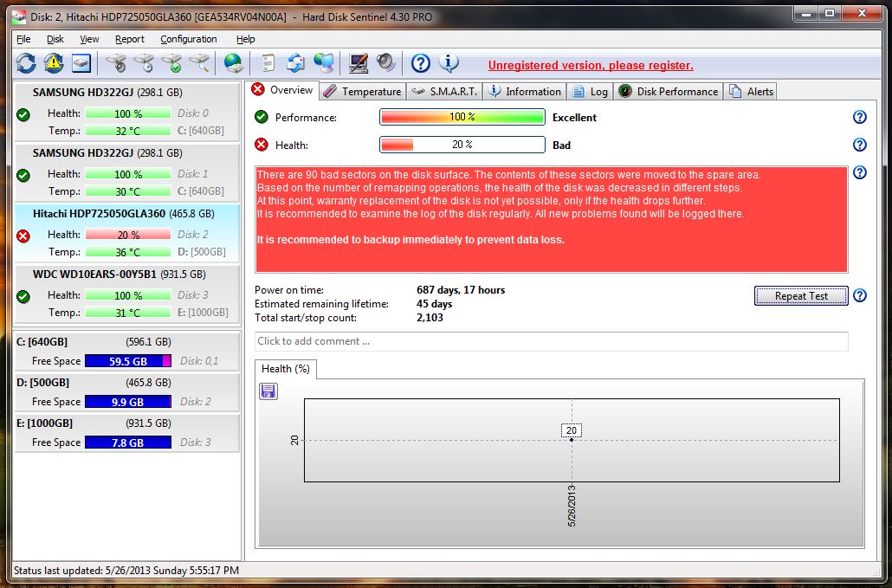Open the Help menu

[x=246, y=39]
